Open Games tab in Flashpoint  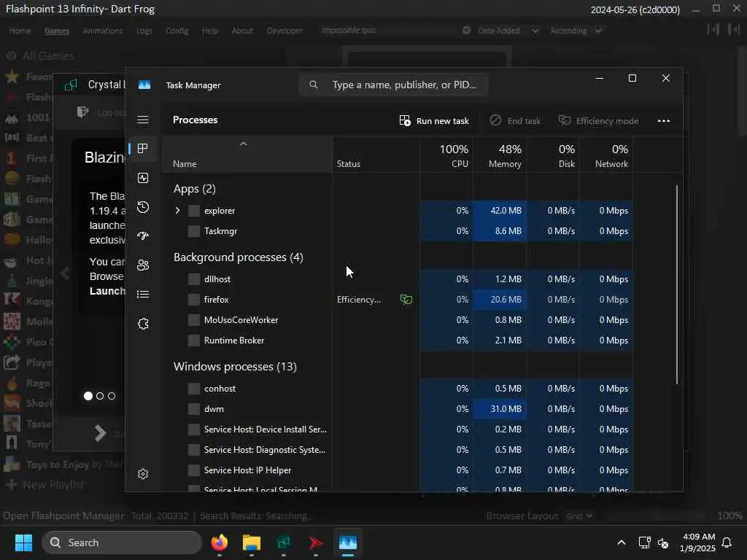(57, 31)
